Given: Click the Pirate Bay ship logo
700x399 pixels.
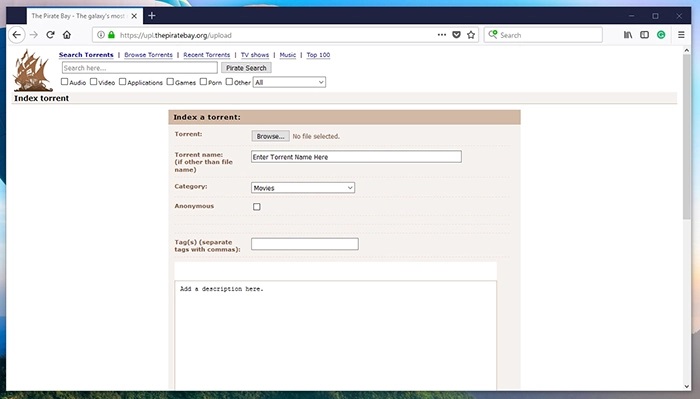Looking at the screenshot, I should coord(33,71).
